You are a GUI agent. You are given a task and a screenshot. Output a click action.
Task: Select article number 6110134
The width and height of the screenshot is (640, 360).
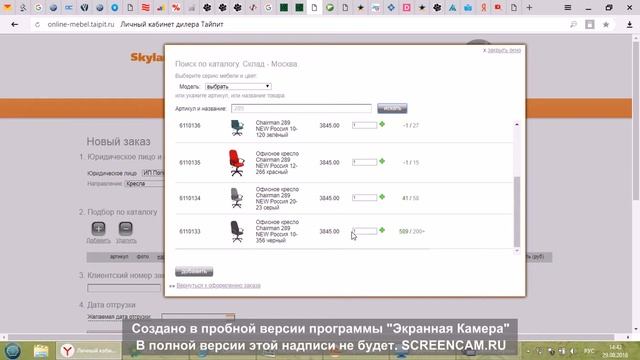tap(190, 198)
